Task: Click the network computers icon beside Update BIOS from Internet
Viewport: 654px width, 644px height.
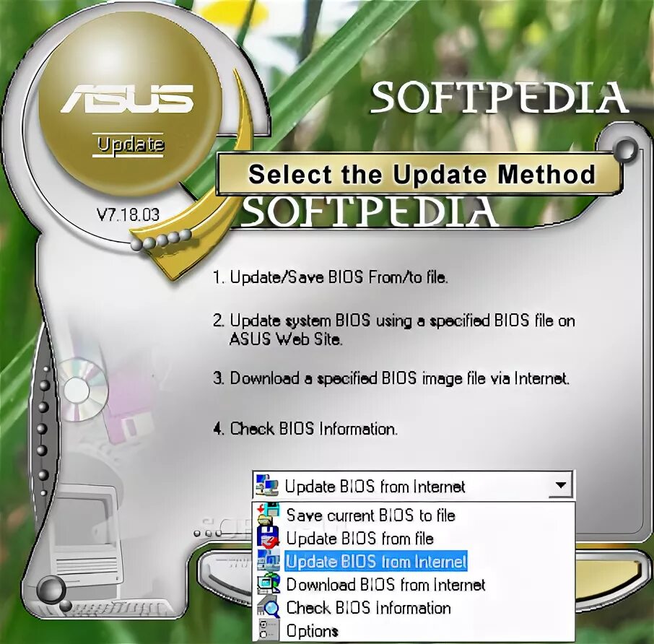Action: [269, 560]
